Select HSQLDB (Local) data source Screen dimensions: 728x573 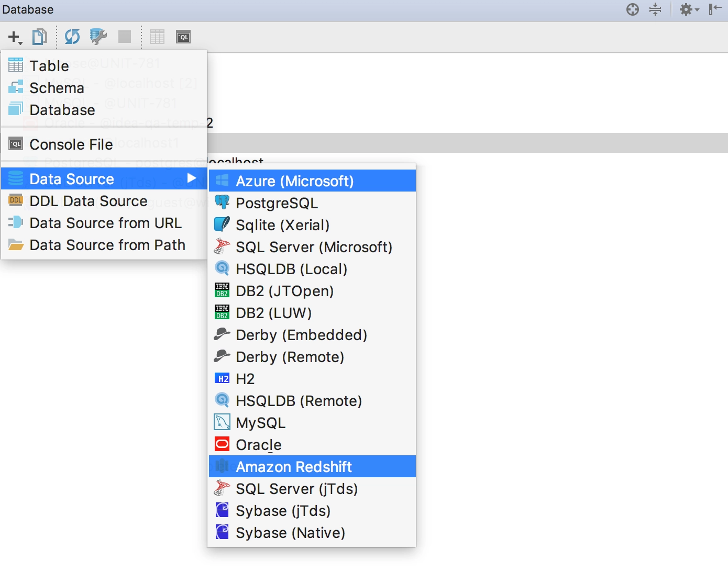(x=312, y=269)
